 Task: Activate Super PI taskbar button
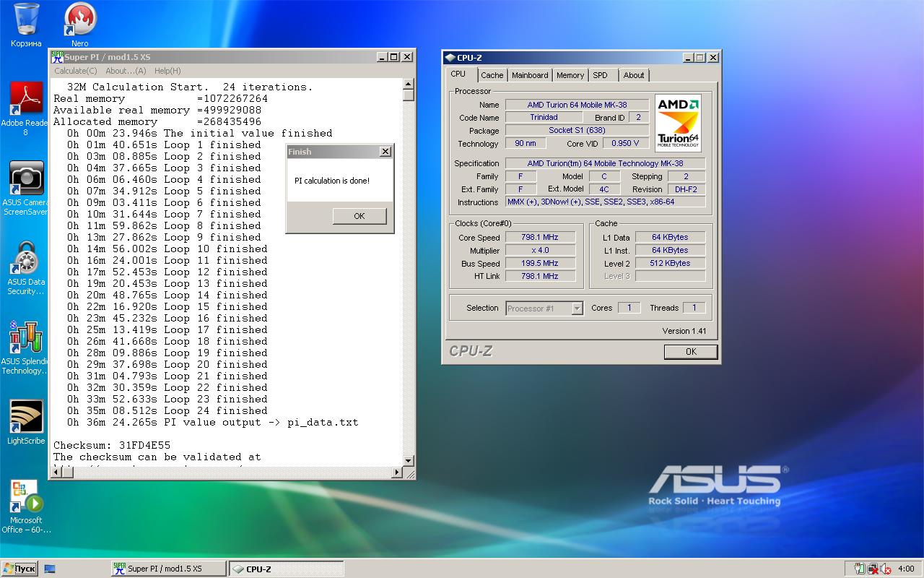pos(169,569)
